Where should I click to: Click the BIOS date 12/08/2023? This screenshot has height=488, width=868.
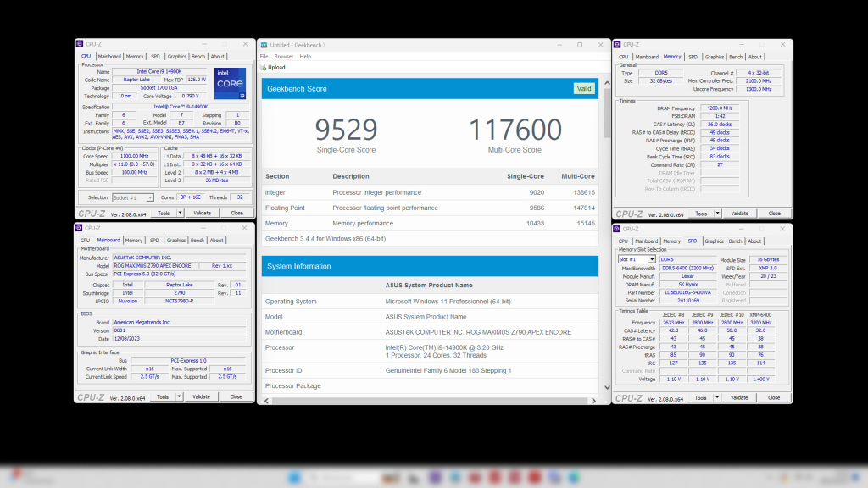tap(180, 339)
